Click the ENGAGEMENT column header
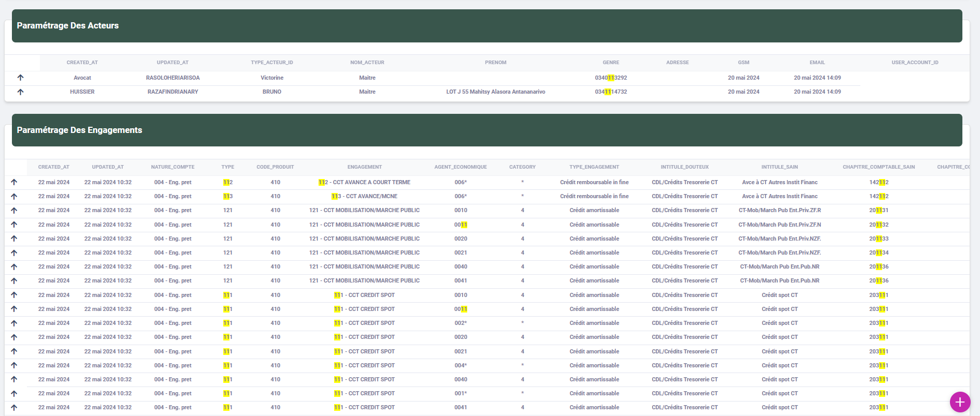 [x=364, y=167]
